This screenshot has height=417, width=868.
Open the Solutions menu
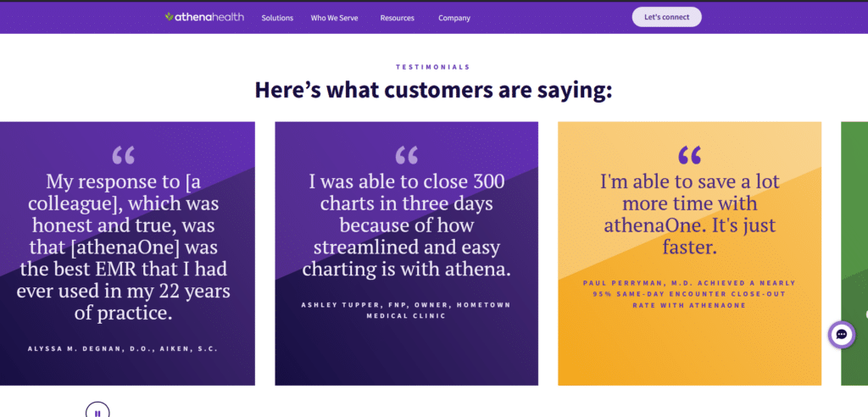tap(277, 18)
